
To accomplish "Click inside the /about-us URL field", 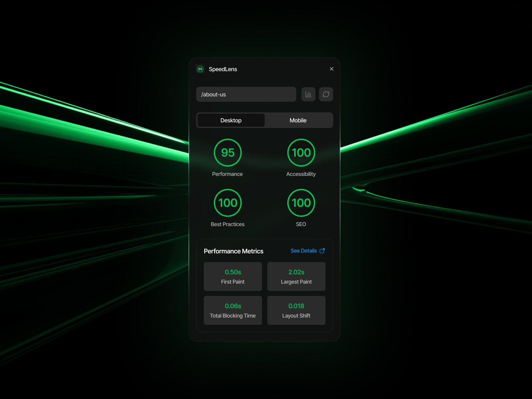I will (x=246, y=94).
